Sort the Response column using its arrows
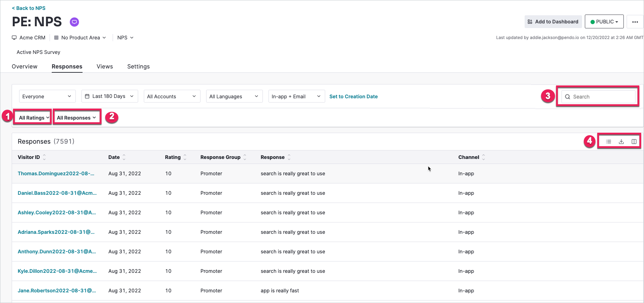644x303 pixels. 289,157
